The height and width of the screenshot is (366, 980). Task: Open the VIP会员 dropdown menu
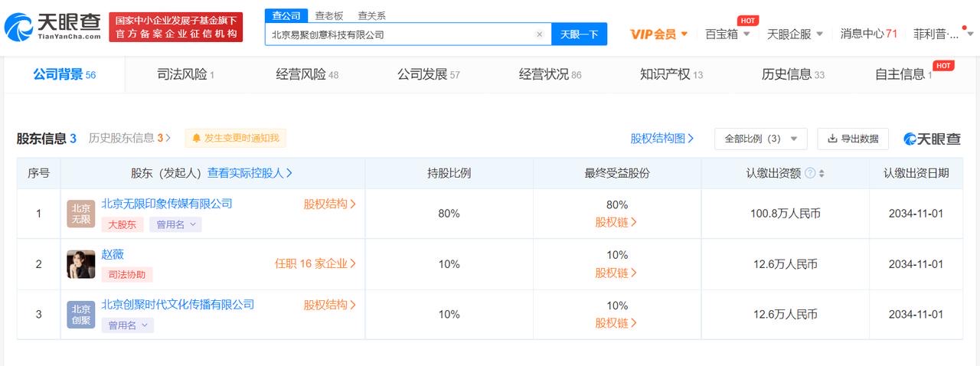(658, 34)
